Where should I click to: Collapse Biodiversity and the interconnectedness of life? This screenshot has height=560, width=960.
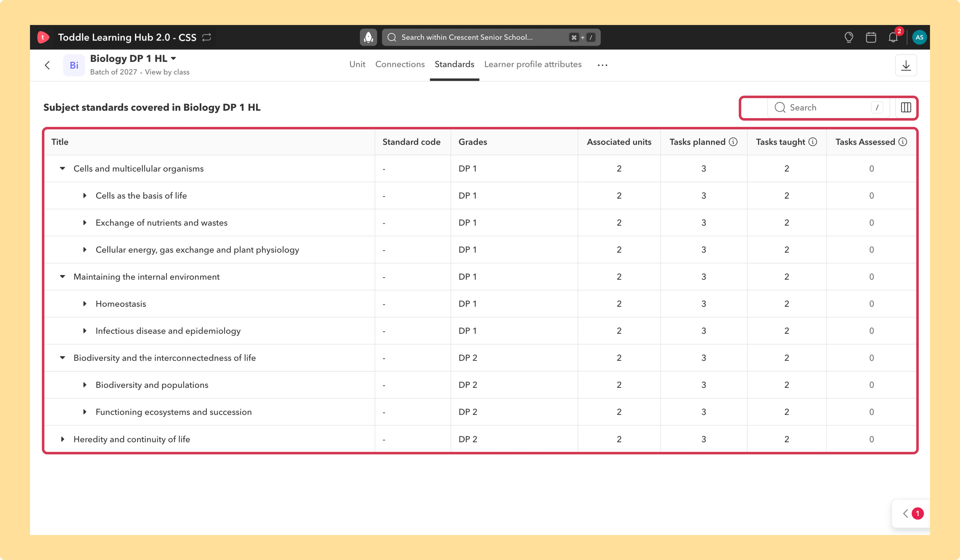tap(62, 358)
